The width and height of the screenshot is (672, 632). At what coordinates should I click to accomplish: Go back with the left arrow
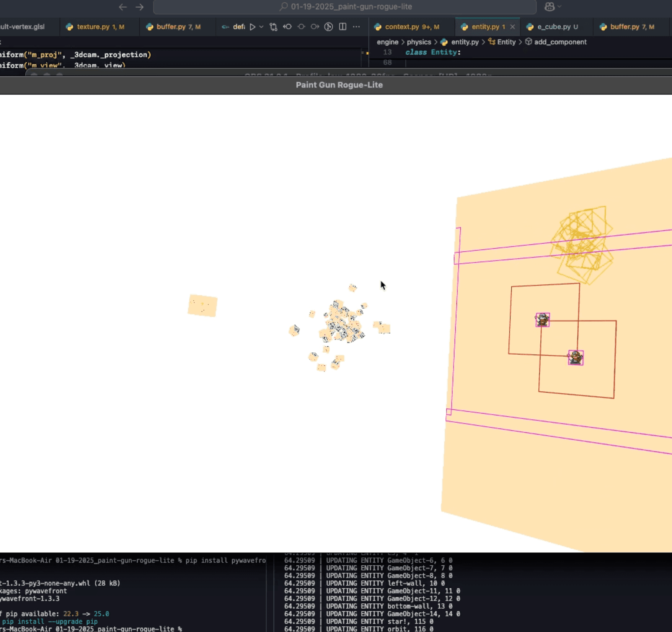point(122,7)
